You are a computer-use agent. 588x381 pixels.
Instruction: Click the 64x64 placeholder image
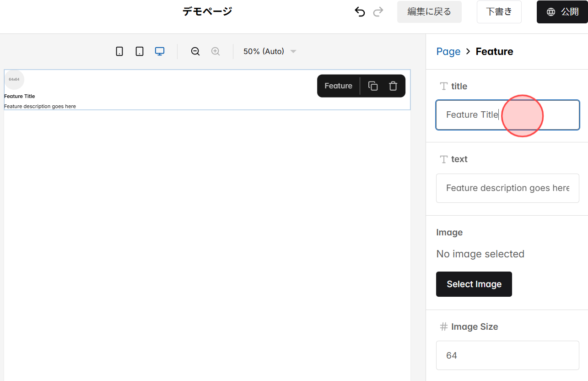(14, 79)
